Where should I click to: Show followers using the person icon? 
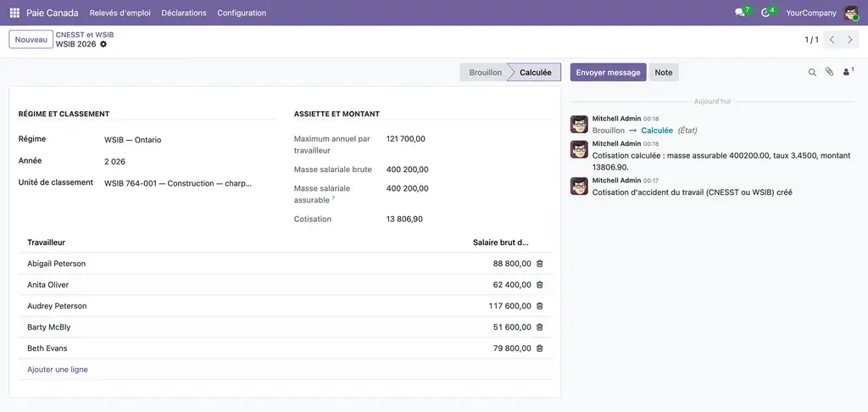tap(848, 71)
